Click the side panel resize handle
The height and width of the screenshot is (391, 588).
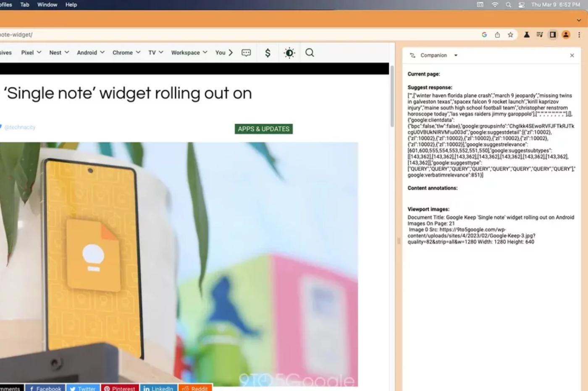tap(399, 241)
